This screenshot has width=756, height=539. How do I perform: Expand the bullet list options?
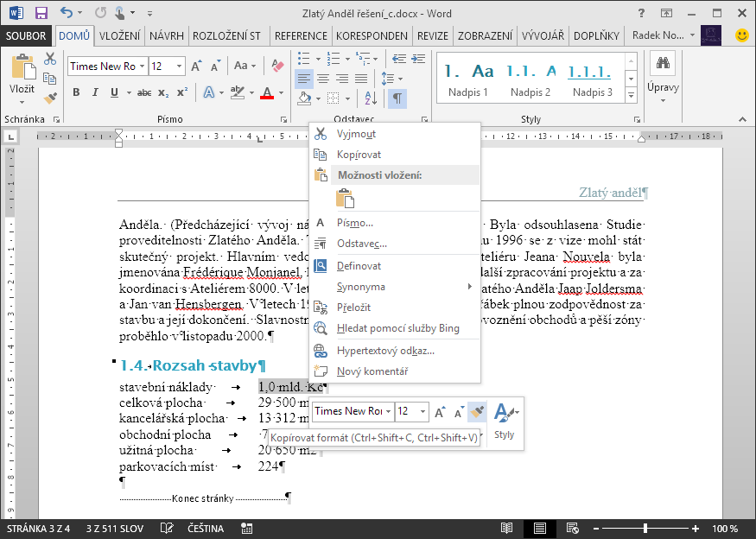pos(318,59)
